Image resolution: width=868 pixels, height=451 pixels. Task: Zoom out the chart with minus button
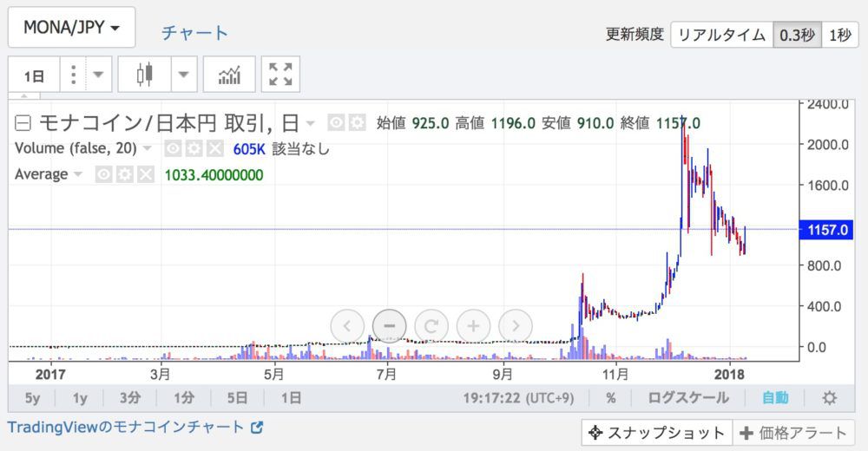pos(389,326)
